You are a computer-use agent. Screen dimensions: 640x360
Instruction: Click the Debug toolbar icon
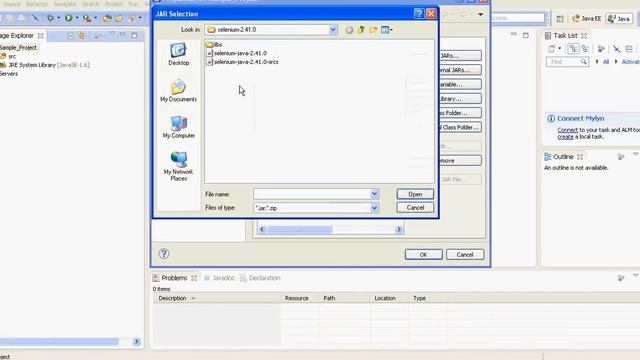[50, 18]
